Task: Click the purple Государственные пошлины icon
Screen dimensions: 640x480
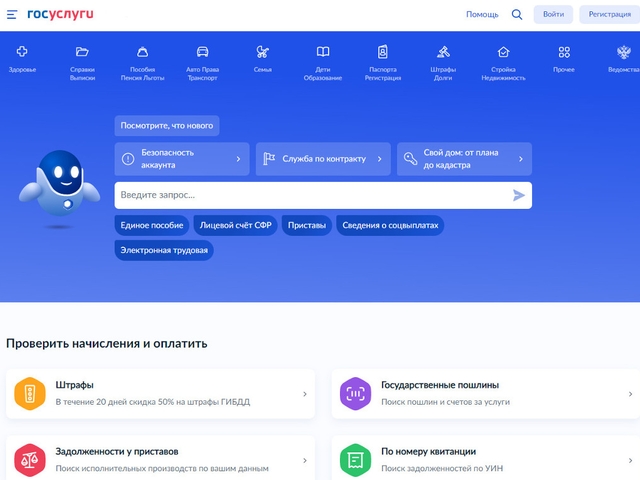Action: (x=356, y=394)
